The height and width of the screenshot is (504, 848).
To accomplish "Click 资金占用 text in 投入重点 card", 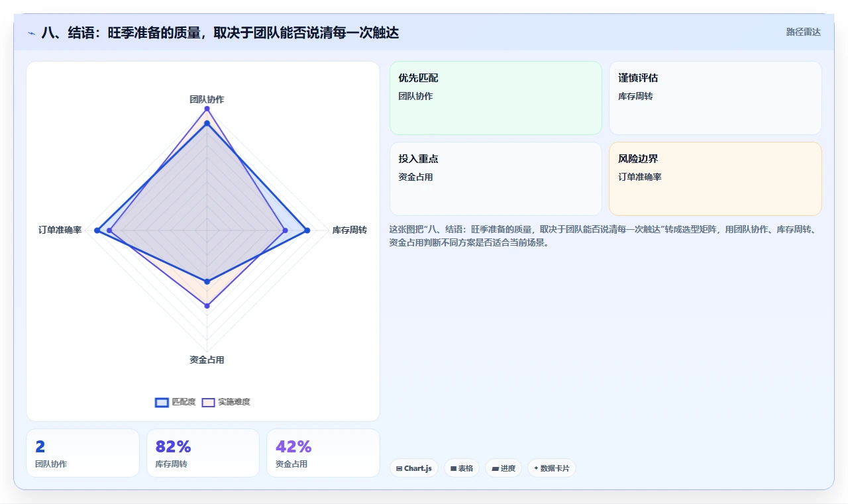I will click(415, 177).
